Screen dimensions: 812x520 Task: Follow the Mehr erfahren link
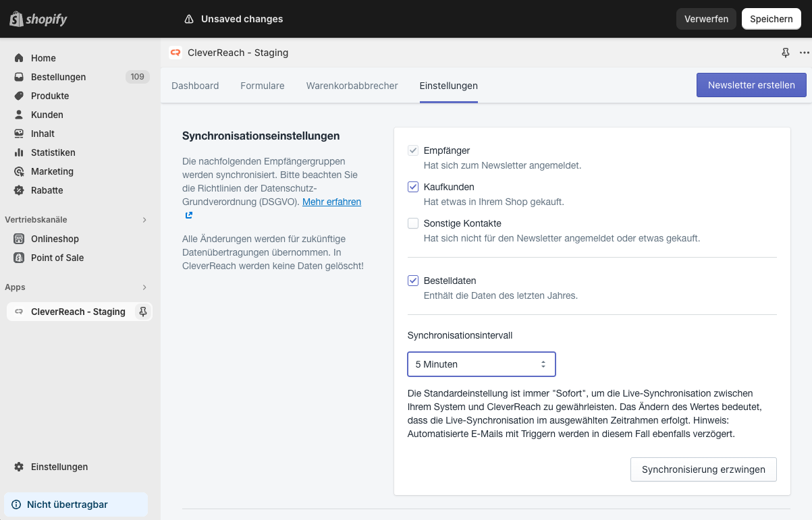point(331,202)
